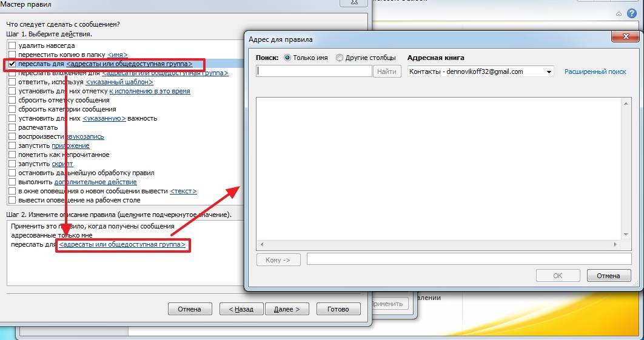Go back with the '< Назад' button
The image size is (644, 340).
click(x=241, y=309)
